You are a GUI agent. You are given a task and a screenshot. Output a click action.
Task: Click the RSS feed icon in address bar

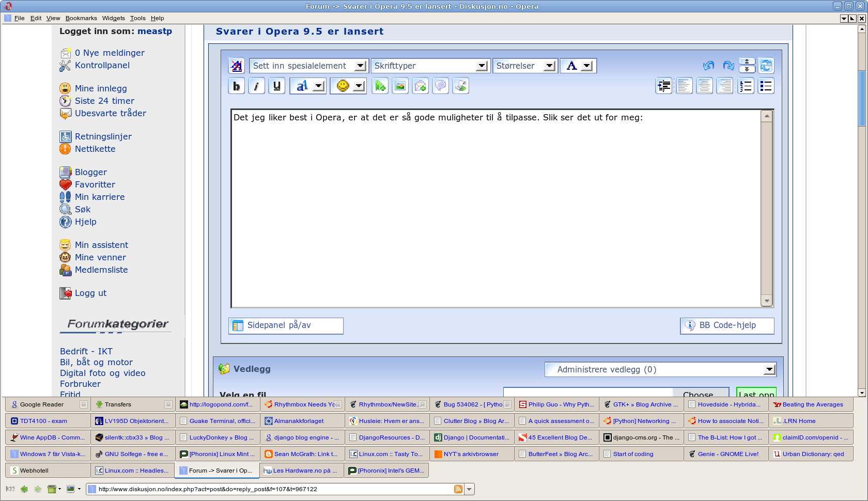(x=458, y=489)
